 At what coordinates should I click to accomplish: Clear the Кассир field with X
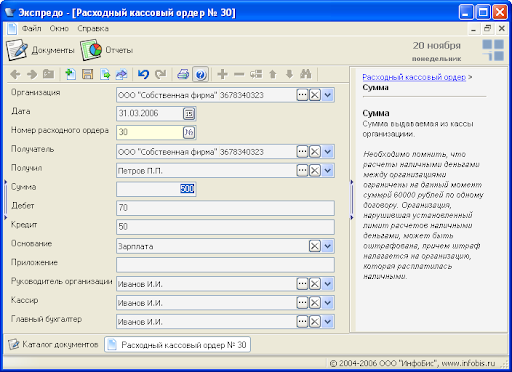pyautogui.click(x=315, y=303)
